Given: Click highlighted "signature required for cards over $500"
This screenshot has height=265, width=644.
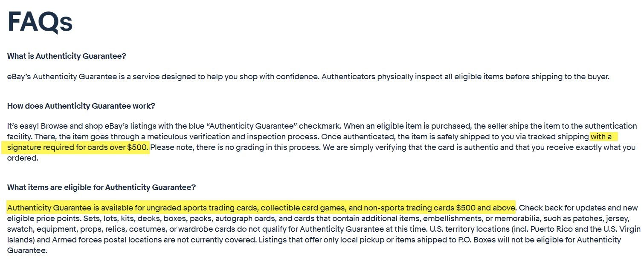Looking at the screenshot, I should point(78,148).
